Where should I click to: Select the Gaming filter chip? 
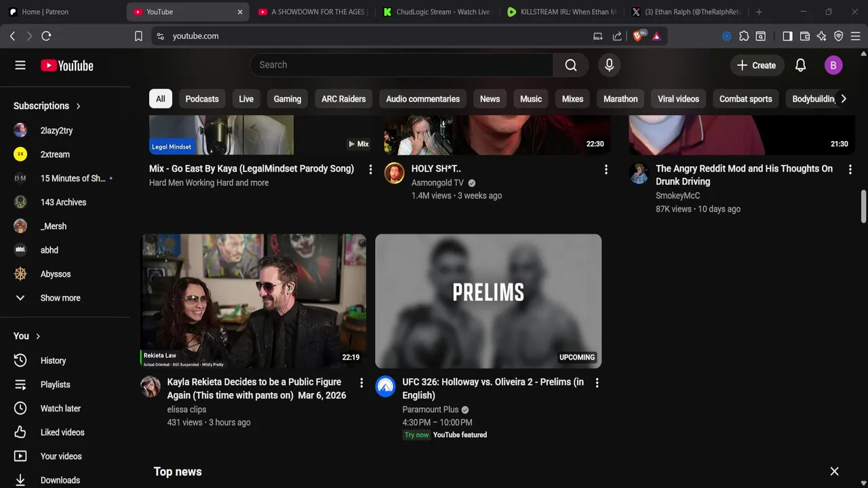288,99
